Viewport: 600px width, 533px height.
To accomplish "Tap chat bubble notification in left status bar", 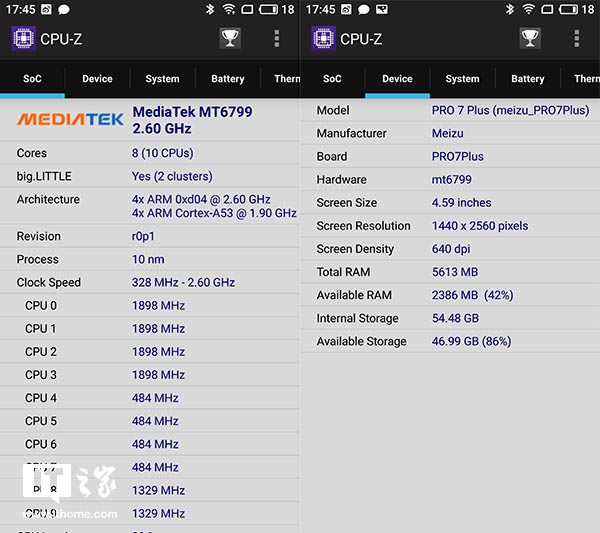I will point(64,10).
